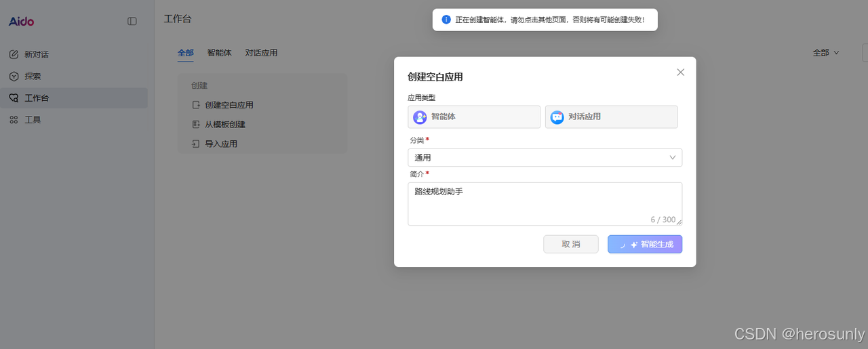Switch to the 全部 tab
The width and height of the screenshot is (868, 349).
click(x=186, y=53)
